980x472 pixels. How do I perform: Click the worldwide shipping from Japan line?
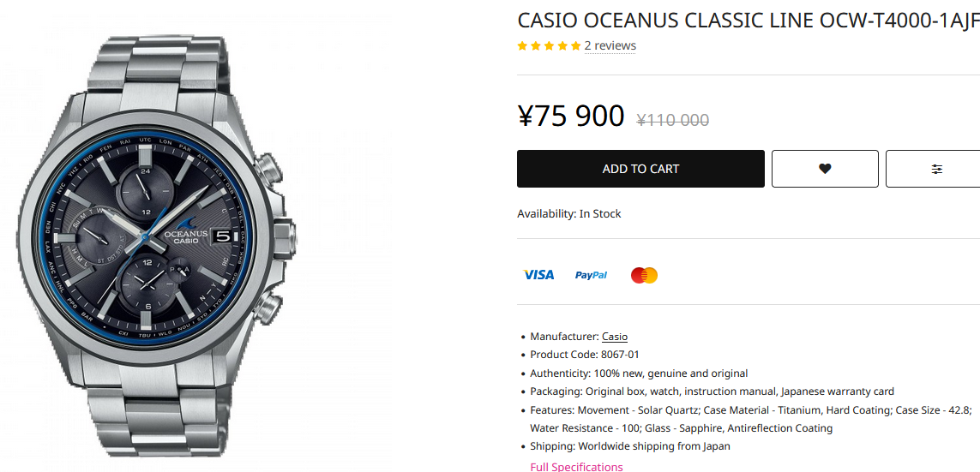[x=630, y=446]
